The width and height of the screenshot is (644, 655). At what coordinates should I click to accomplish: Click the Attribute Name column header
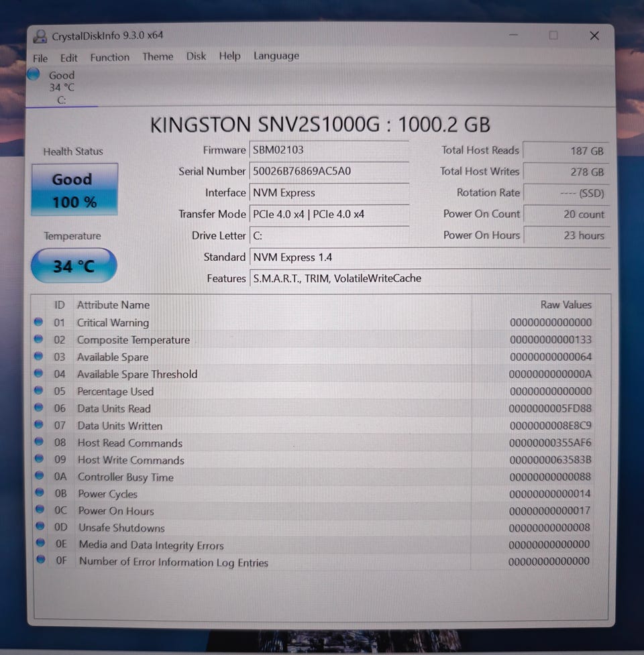point(113,305)
